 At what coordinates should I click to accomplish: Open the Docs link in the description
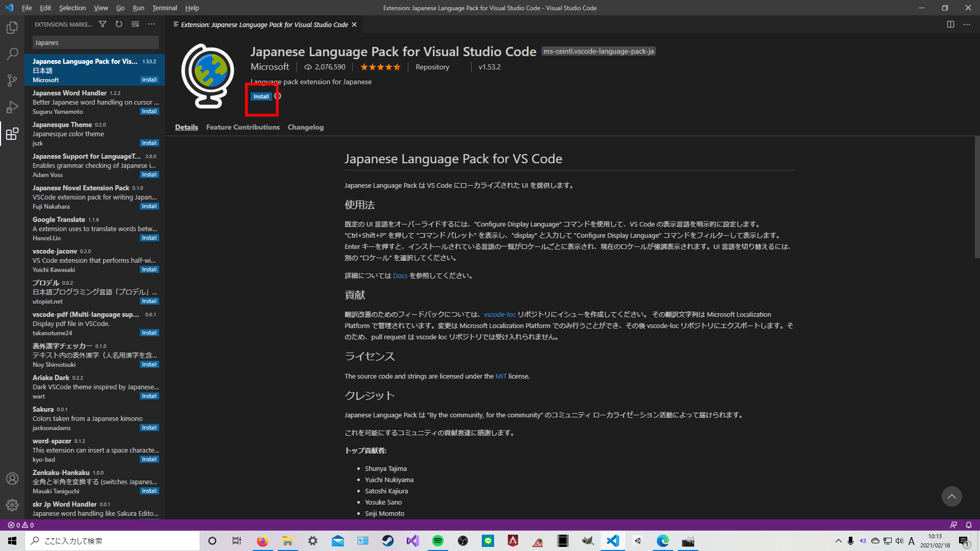pos(400,275)
